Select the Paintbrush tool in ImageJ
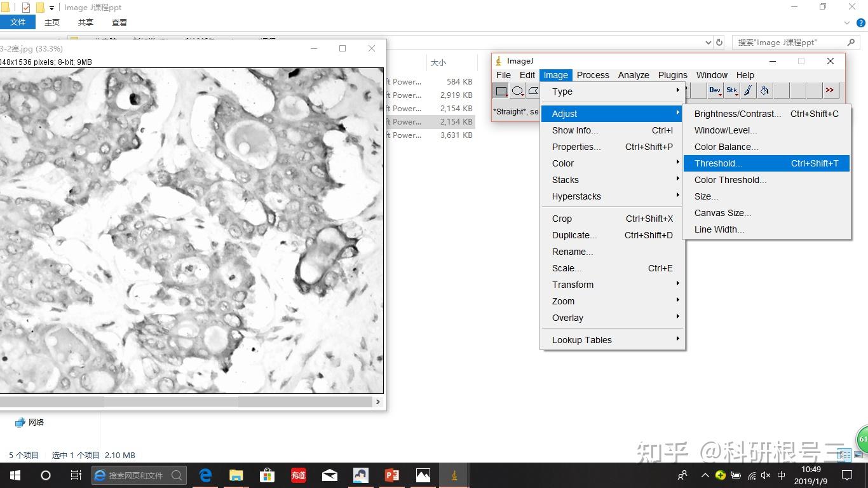This screenshot has width=868, height=488. click(x=748, y=91)
